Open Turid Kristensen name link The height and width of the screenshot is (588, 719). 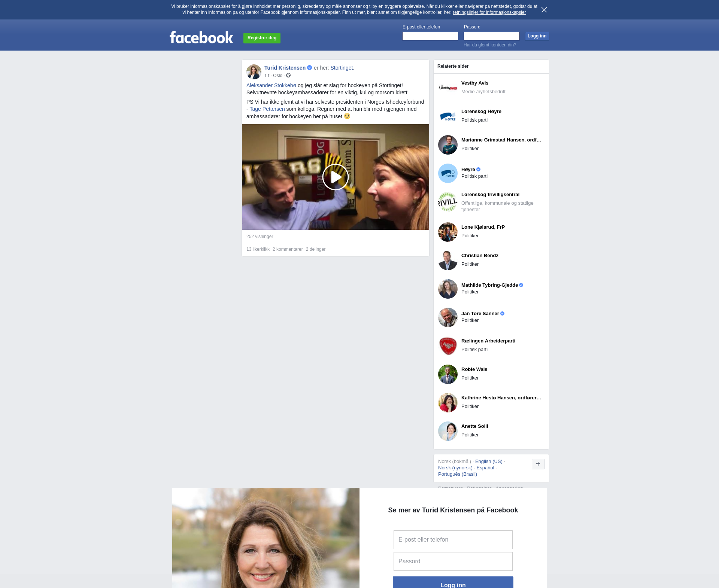click(x=285, y=68)
